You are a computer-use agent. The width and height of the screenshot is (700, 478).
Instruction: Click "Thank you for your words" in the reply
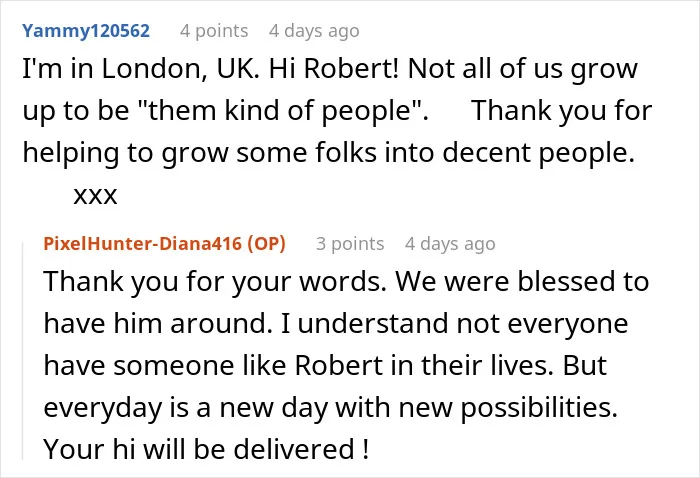[x=214, y=282]
